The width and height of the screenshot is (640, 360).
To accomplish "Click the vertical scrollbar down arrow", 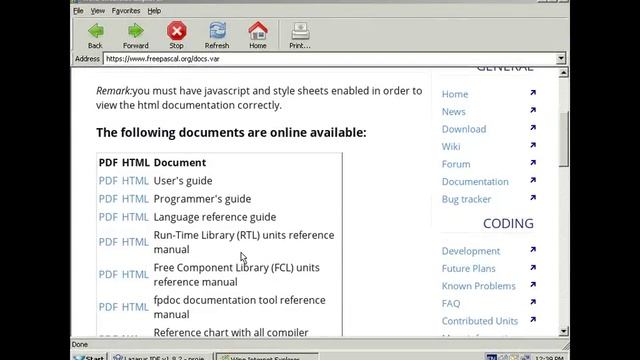I will pyautogui.click(x=563, y=331).
